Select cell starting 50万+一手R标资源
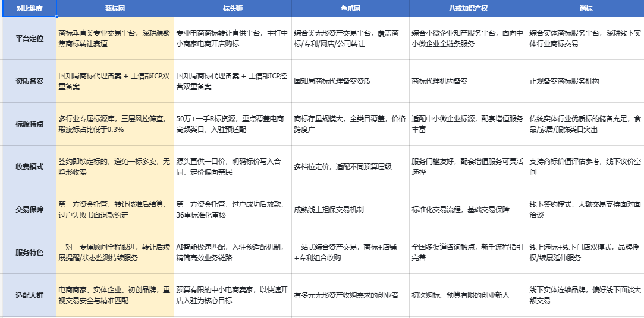Viewport: 644px width, 318px height. pyautogui.click(x=233, y=124)
